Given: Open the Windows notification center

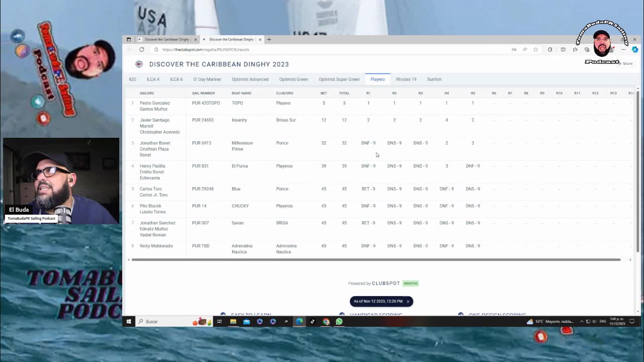Looking at the screenshot, I should (x=632, y=321).
